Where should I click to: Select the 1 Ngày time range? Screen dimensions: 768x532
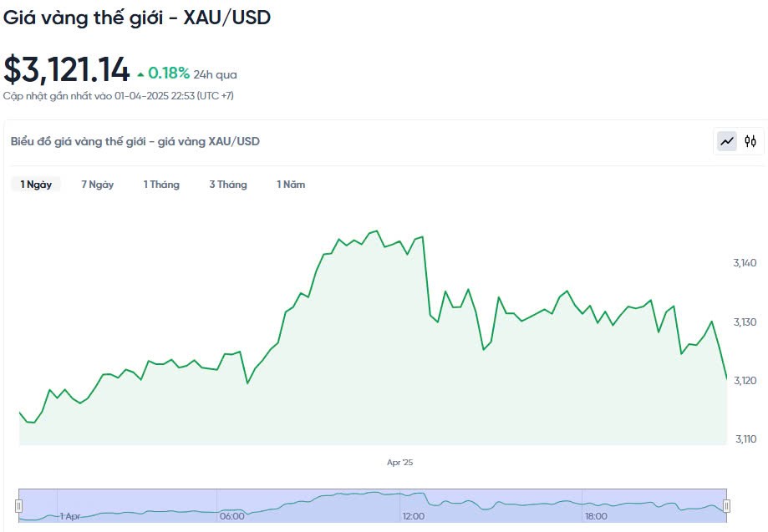click(x=36, y=185)
